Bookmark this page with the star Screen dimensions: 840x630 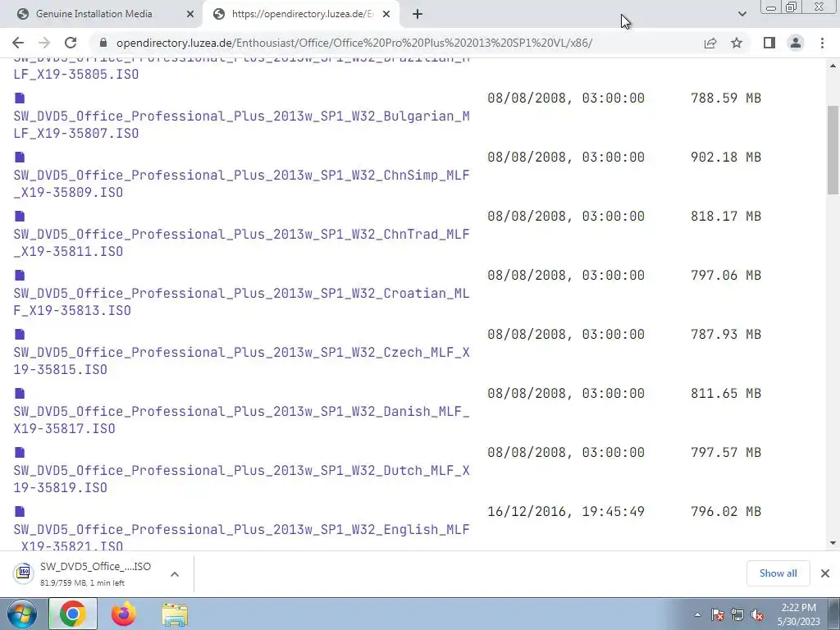[x=737, y=43]
